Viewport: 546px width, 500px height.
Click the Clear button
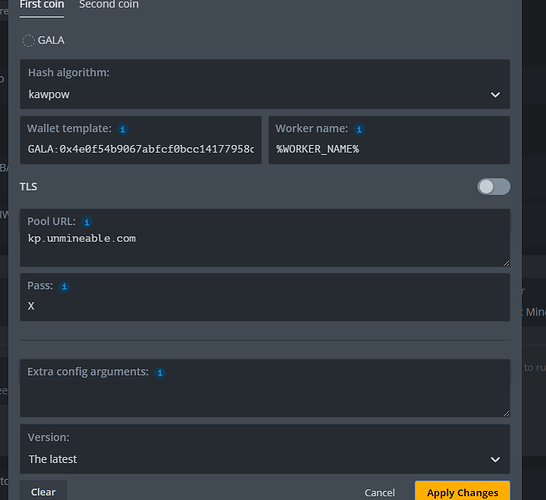pyautogui.click(x=43, y=491)
